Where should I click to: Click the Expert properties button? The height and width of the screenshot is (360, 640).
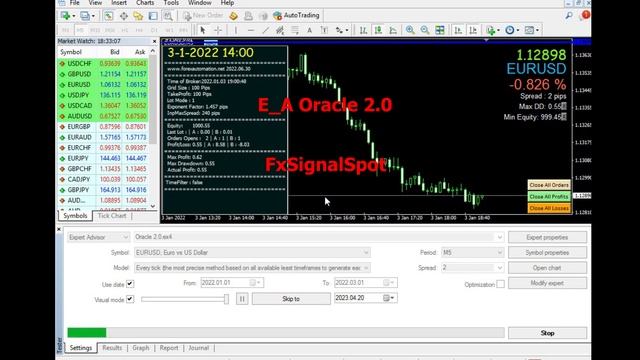547,237
